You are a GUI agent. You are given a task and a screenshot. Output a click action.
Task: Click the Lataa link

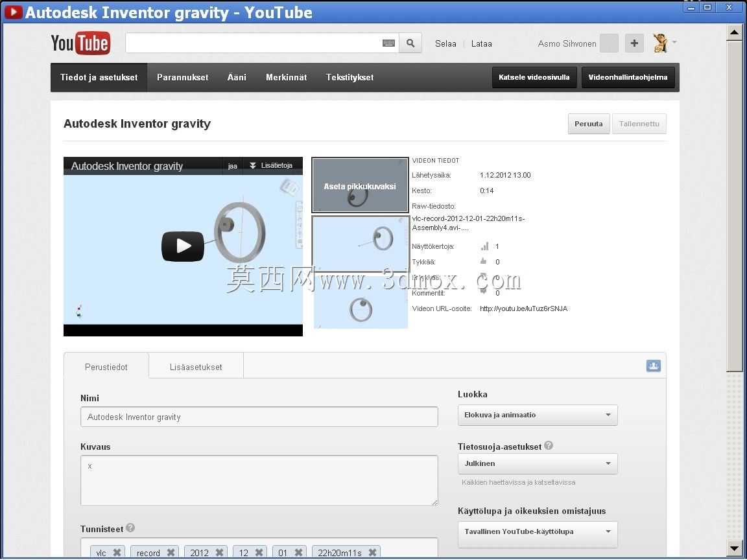[481, 44]
